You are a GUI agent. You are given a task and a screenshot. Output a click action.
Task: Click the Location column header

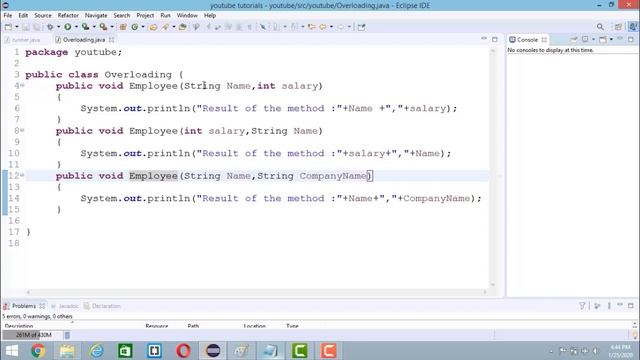pos(255,326)
